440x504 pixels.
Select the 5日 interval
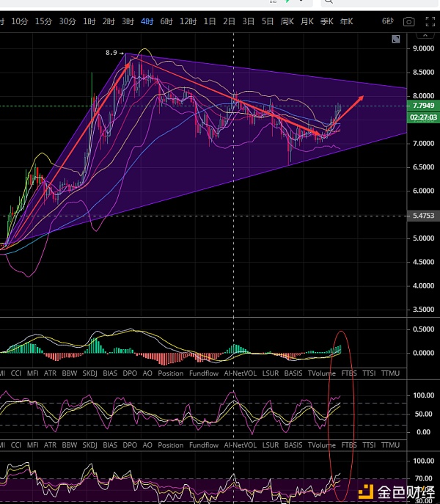point(268,21)
